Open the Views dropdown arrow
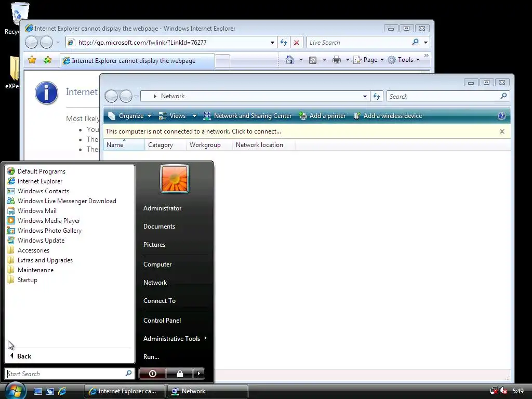The image size is (532, 399). coord(194,116)
